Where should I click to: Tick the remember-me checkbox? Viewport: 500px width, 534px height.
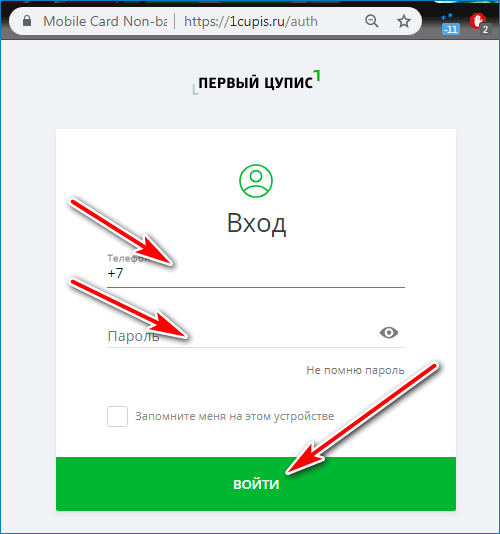118,416
